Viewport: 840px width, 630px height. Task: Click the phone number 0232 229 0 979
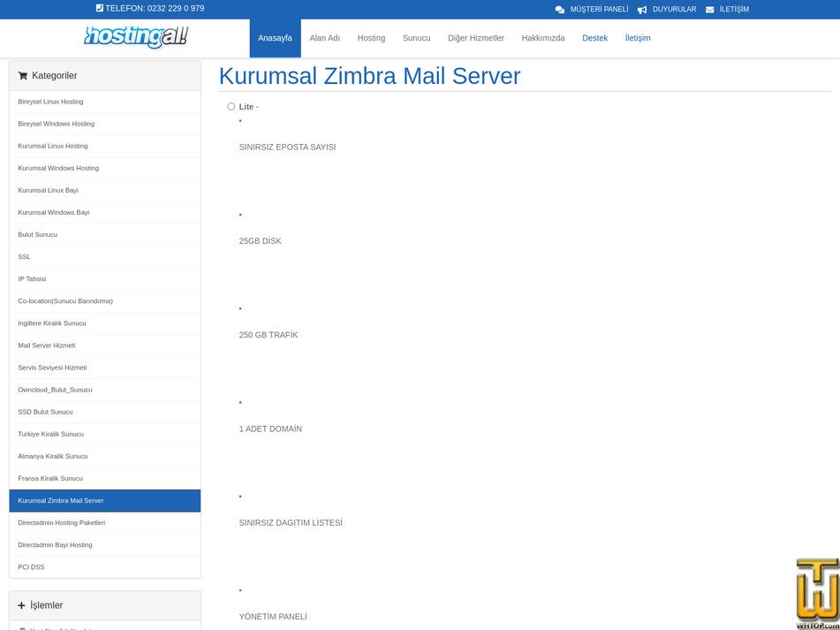tap(175, 8)
